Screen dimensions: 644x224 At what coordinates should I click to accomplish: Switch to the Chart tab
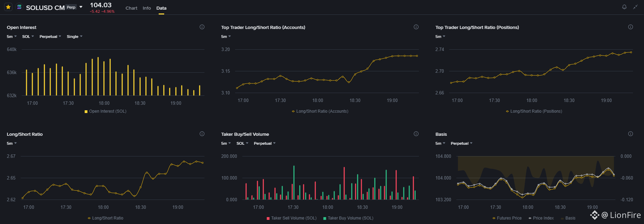click(x=131, y=8)
